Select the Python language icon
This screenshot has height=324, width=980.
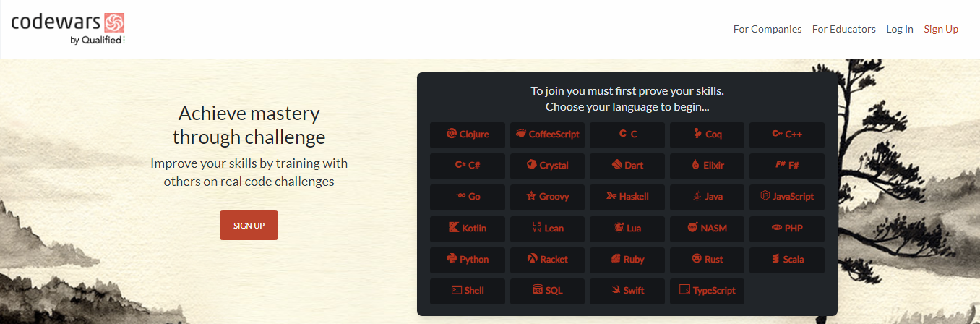point(452,259)
